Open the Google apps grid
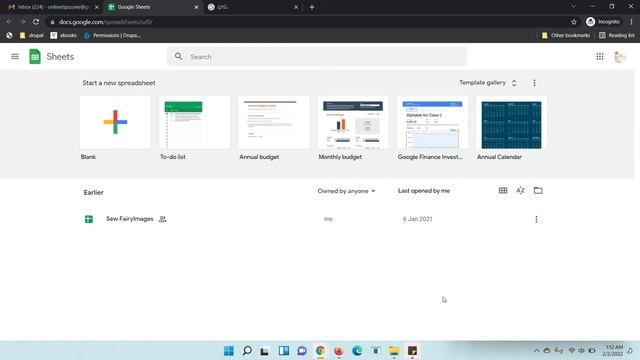640x360 pixels. click(x=600, y=57)
